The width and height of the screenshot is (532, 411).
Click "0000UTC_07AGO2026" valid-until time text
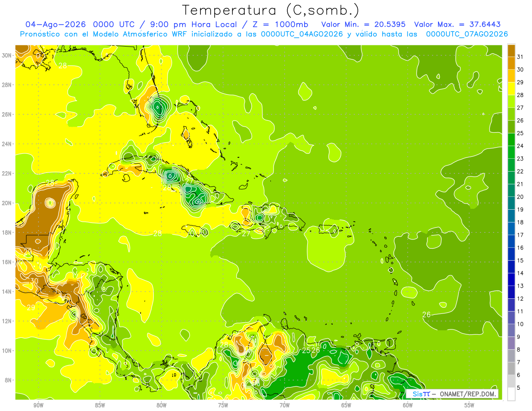(467, 34)
